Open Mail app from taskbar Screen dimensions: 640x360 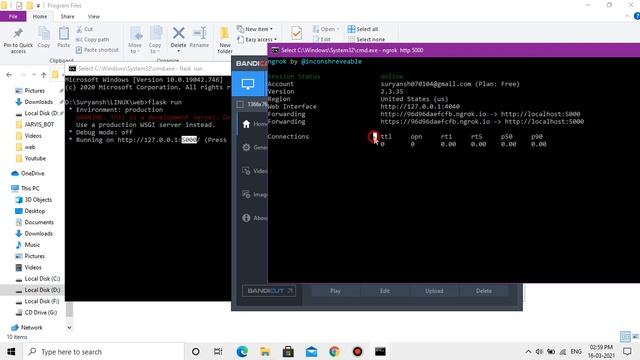[311, 351]
